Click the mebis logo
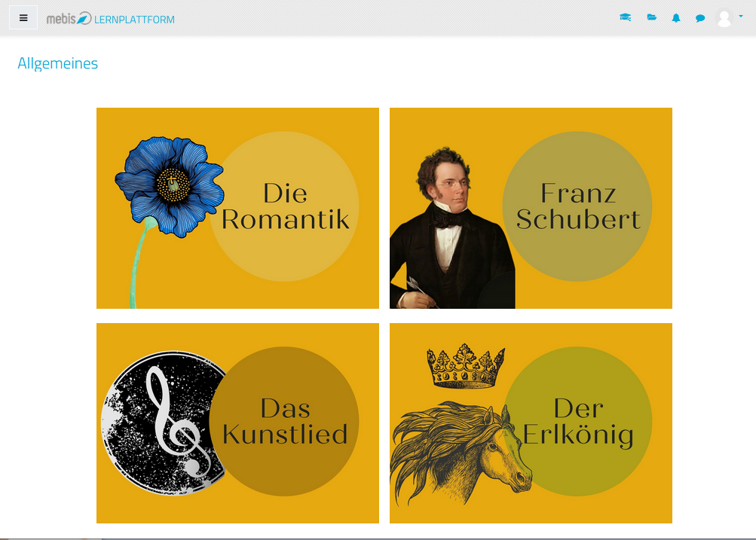This screenshot has width=756, height=540. pyautogui.click(x=69, y=18)
